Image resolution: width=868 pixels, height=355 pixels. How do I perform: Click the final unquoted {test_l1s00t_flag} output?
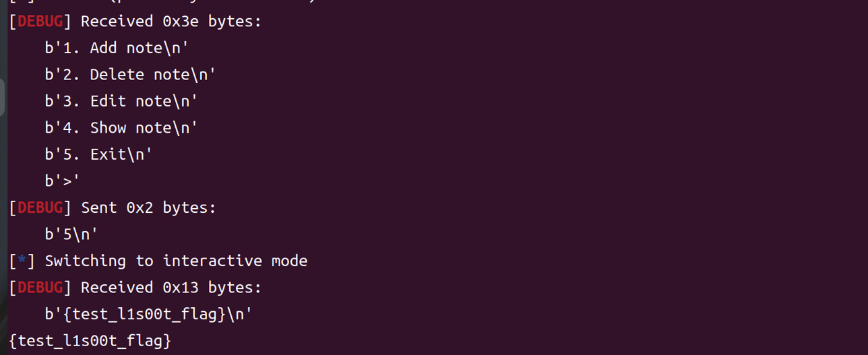point(90,341)
